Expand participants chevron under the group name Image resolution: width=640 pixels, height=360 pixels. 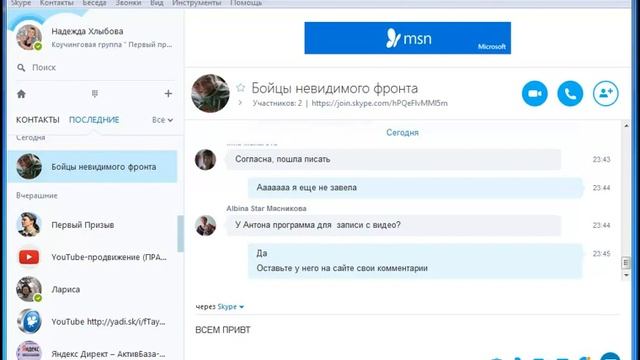tap(240, 103)
